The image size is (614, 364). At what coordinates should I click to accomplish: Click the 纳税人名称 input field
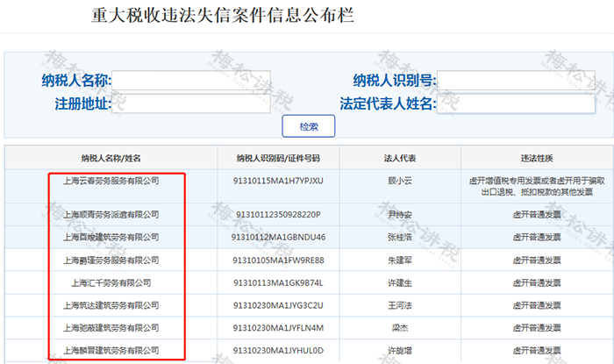point(191,81)
